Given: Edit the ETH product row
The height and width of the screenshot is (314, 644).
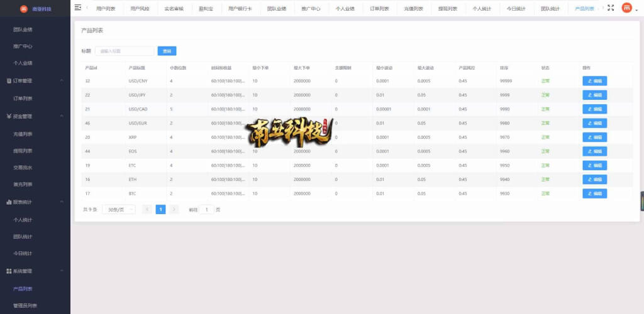Looking at the screenshot, I should click(x=594, y=180).
